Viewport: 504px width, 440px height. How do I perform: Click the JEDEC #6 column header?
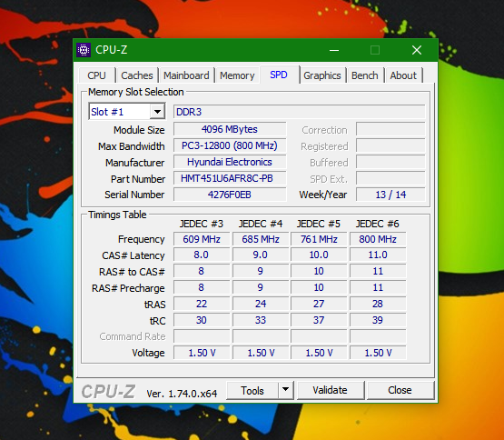pos(378,224)
